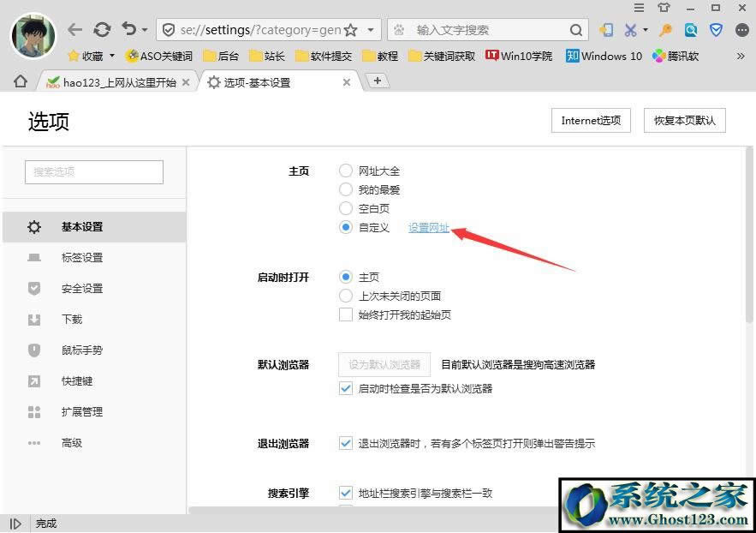Toggle 启动时检查是否为默认浏览器 checkbox
Screen dimensions: 756x533
tap(346, 388)
